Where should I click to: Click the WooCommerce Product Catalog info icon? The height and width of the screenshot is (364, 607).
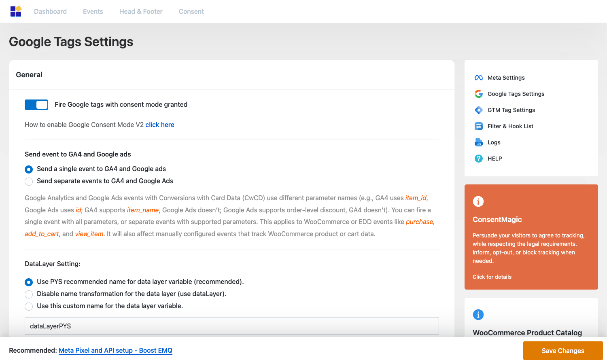(x=478, y=315)
